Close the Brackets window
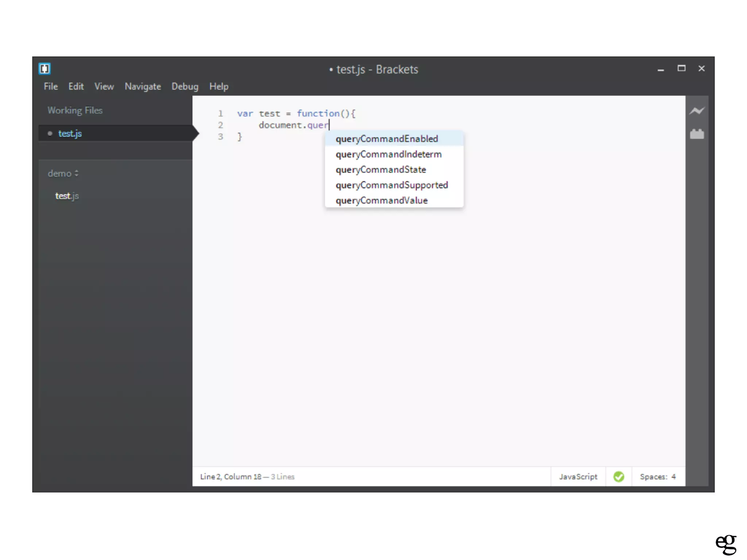 [701, 68]
